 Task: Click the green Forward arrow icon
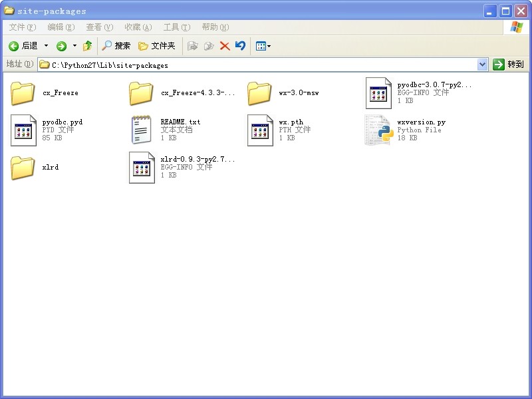click(x=61, y=46)
